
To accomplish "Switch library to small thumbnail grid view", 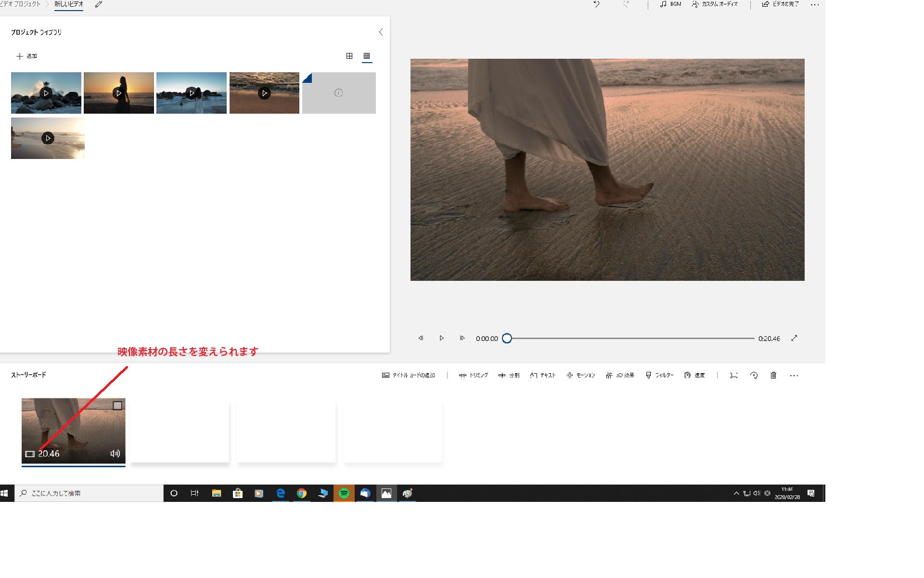I will (x=367, y=56).
